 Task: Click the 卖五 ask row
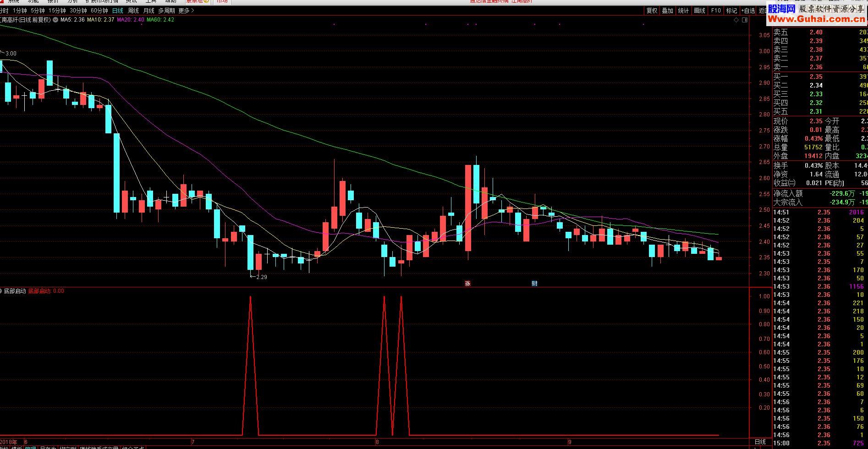(x=820, y=32)
